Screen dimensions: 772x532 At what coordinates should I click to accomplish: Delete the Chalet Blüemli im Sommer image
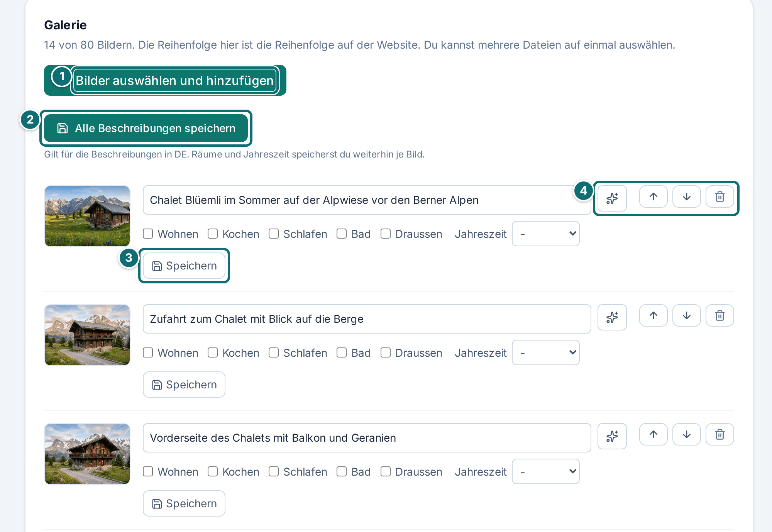point(720,197)
